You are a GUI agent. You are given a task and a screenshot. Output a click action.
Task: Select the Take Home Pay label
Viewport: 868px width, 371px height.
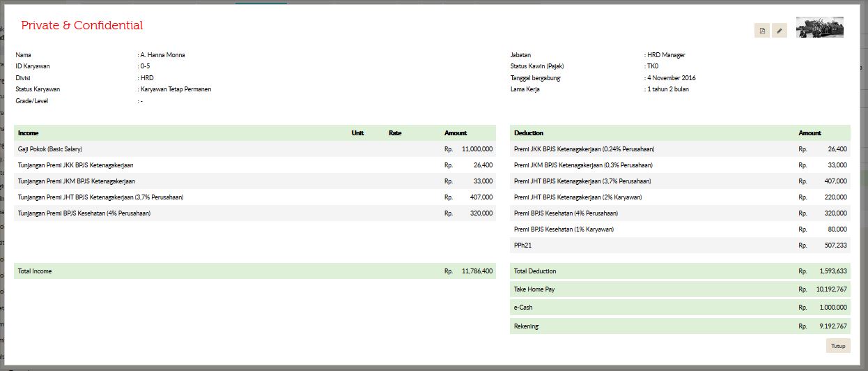[534, 289]
